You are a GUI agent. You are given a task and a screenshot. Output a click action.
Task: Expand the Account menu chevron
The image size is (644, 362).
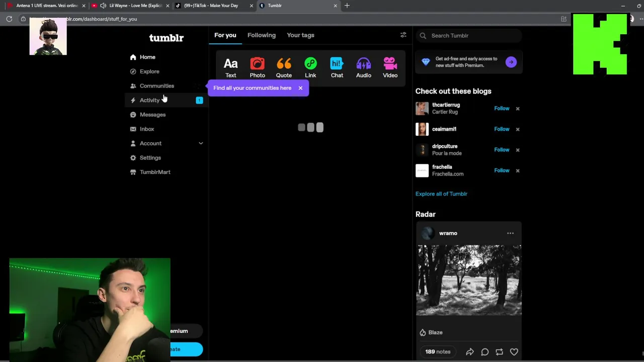pyautogui.click(x=201, y=143)
